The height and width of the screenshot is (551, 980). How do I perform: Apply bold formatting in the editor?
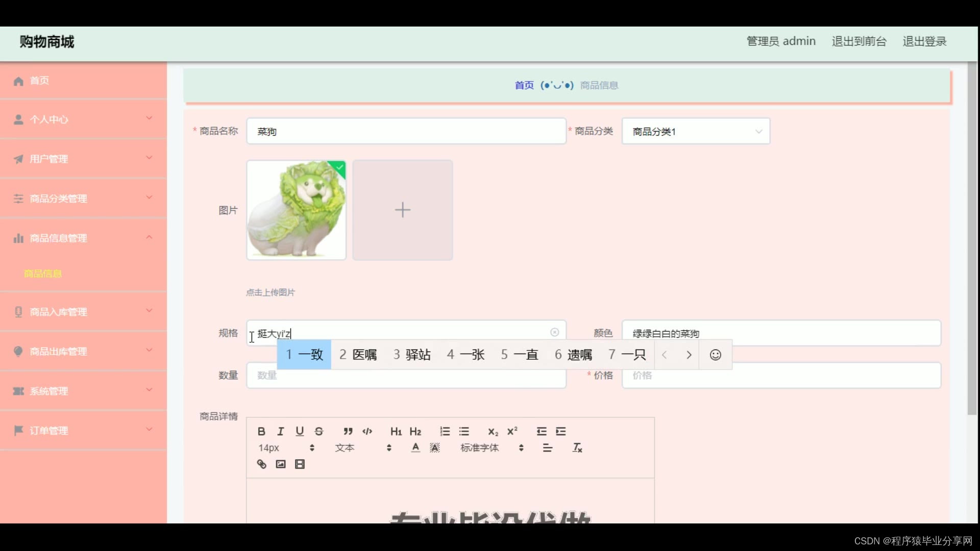261,431
